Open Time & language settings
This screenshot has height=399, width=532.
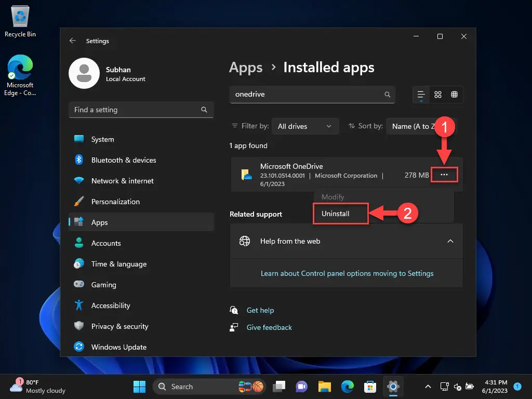pyautogui.click(x=141, y=264)
